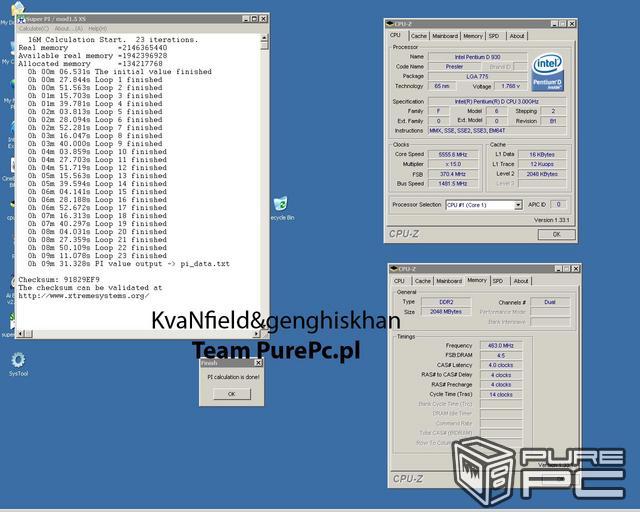Viewport: 640px width, 512px height.
Task: Click Super PI vertical scrollbar up arrow
Action: tap(264, 38)
